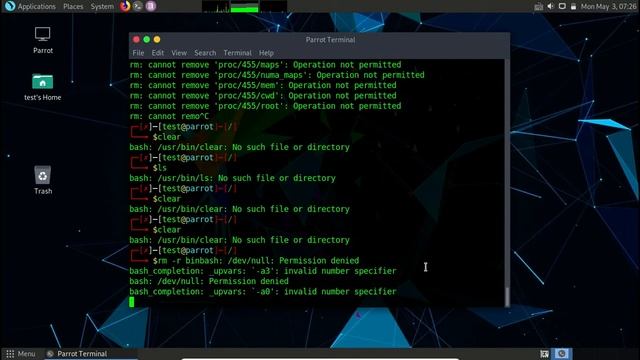Open the bottom panel Menu button
Viewport: 640px width, 360px height.
tap(20, 354)
